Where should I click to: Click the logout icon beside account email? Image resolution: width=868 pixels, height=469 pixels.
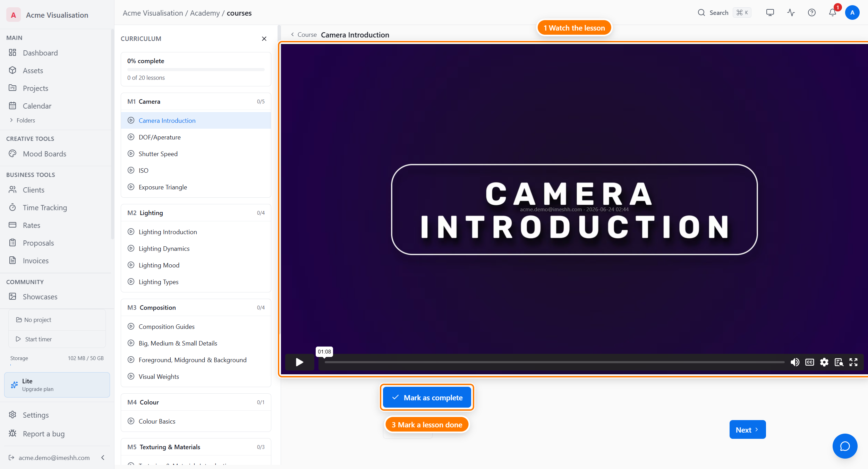tap(11, 458)
